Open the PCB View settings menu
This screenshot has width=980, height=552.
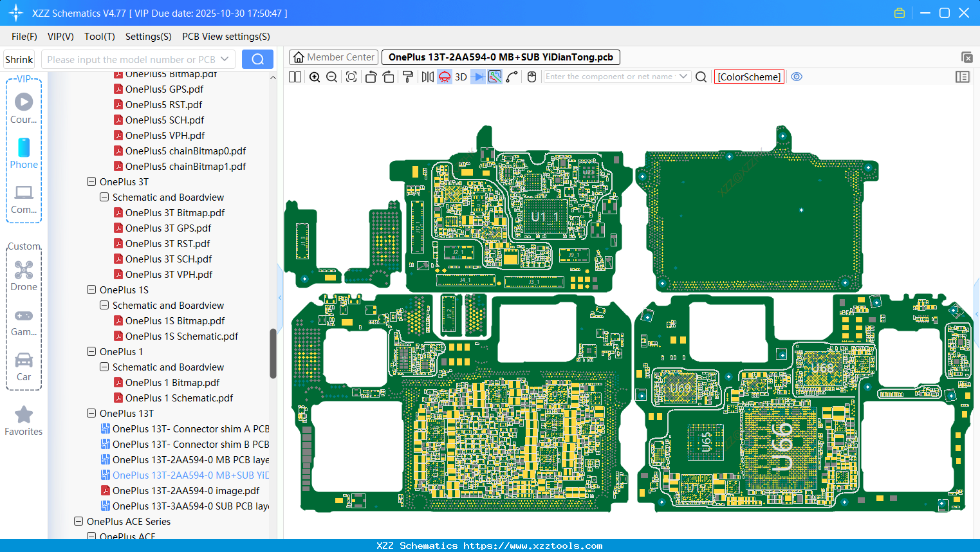point(226,37)
